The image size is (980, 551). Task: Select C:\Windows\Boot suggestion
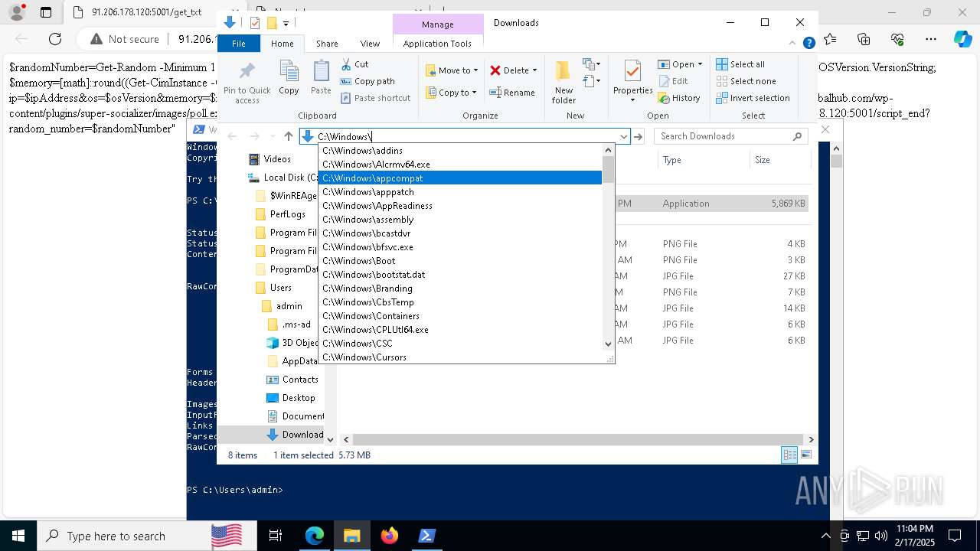[x=461, y=261]
